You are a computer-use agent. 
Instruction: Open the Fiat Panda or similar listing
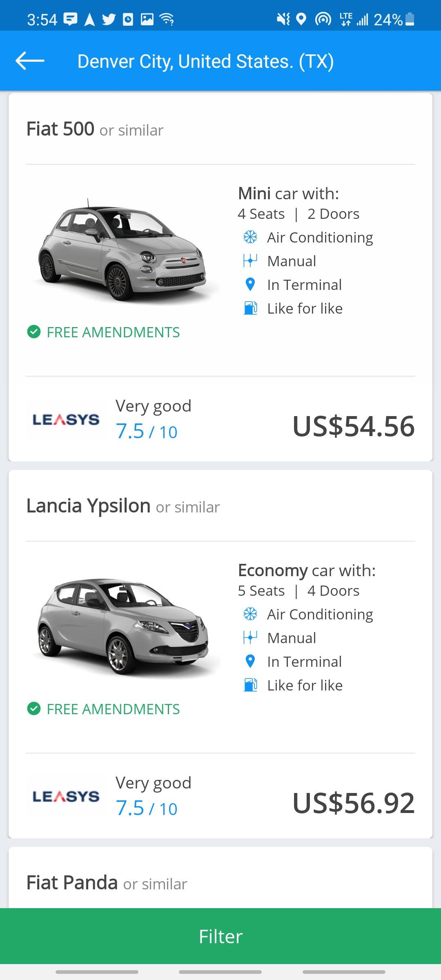[x=107, y=883]
